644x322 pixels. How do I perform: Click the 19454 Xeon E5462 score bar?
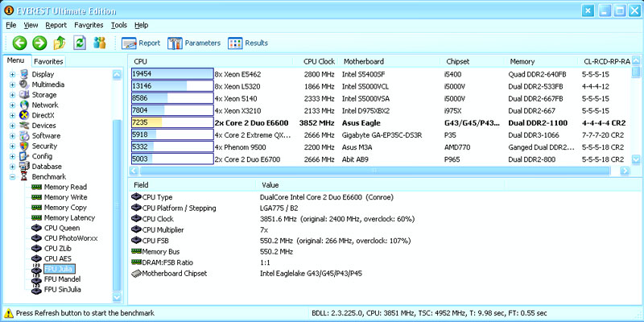pyautogui.click(x=172, y=74)
